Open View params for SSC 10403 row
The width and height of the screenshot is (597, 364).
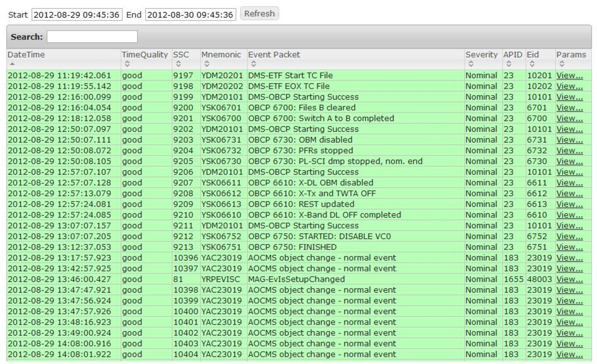(x=569, y=344)
